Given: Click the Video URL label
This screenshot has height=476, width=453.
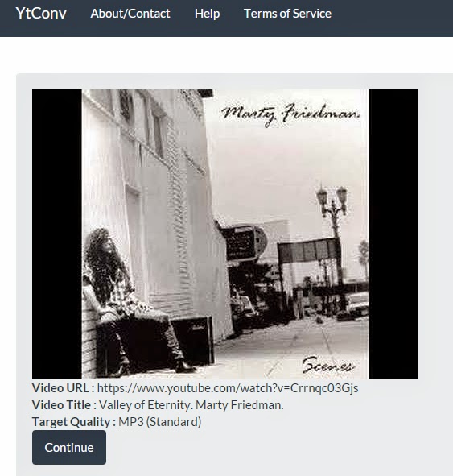Looking at the screenshot, I should point(63,388).
